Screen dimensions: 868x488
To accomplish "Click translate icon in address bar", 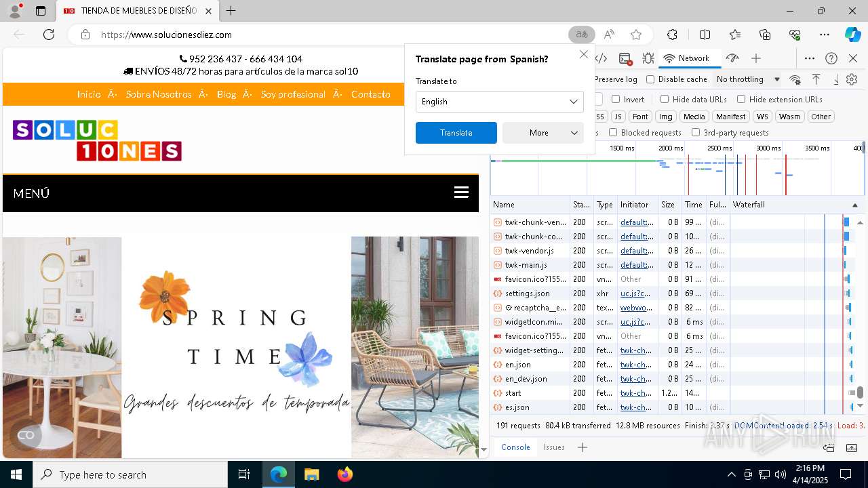I will click(581, 35).
